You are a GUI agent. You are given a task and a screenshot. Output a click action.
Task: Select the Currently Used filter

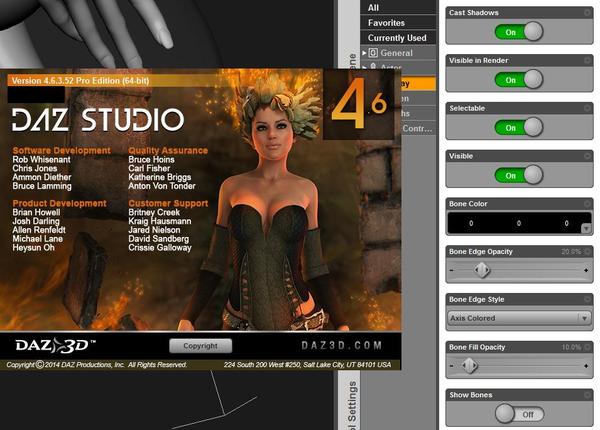click(x=398, y=38)
